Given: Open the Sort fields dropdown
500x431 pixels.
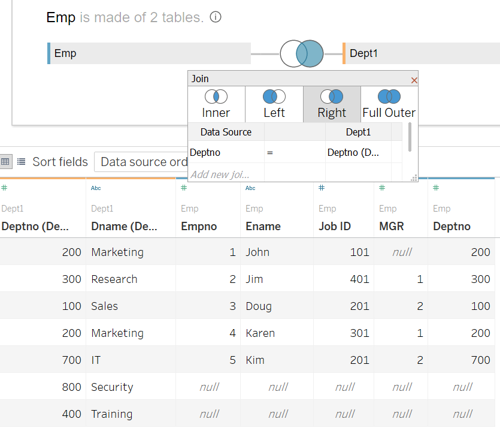Looking at the screenshot, I should pos(141,162).
